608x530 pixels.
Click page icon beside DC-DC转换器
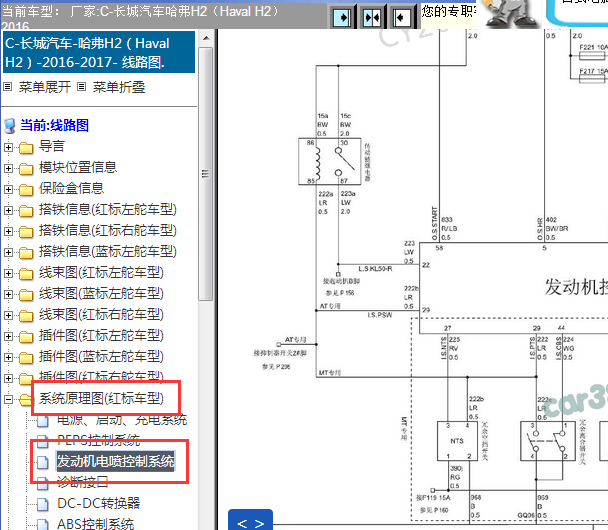[x=43, y=504]
